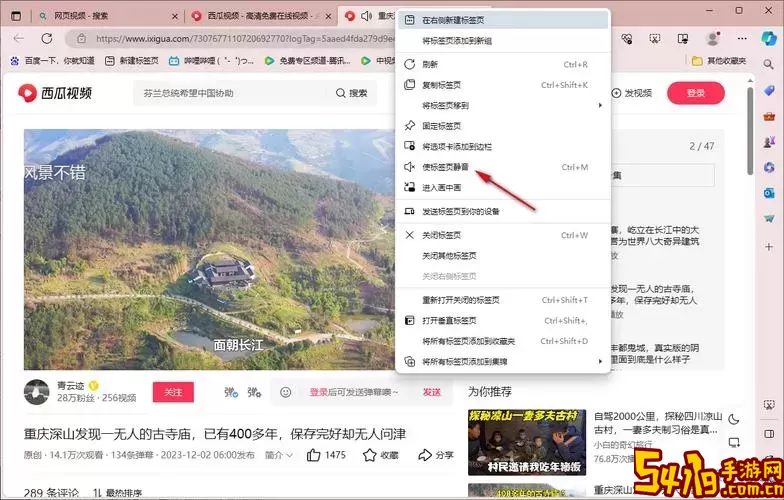Image resolution: width=784 pixels, height=500 pixels.
Task: Open the 哔哩哔哩 bookmark
Action: pos(211,60)
